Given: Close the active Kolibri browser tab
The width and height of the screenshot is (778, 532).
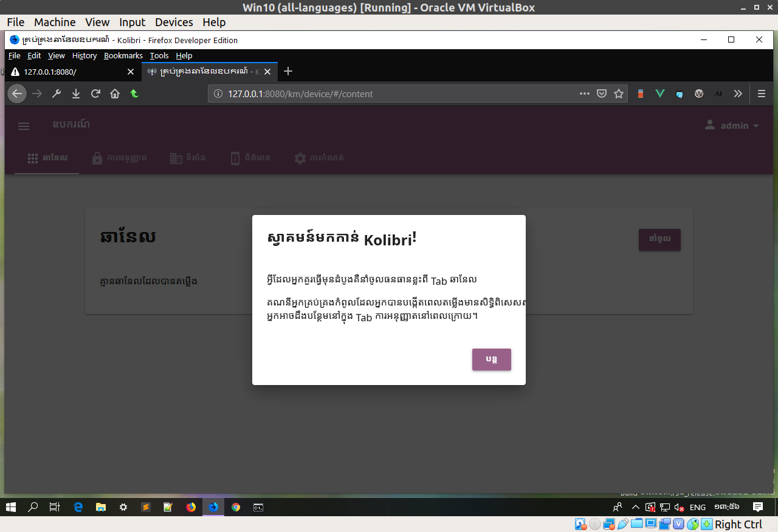Looking at the screenshot, I should pos(267,72).
